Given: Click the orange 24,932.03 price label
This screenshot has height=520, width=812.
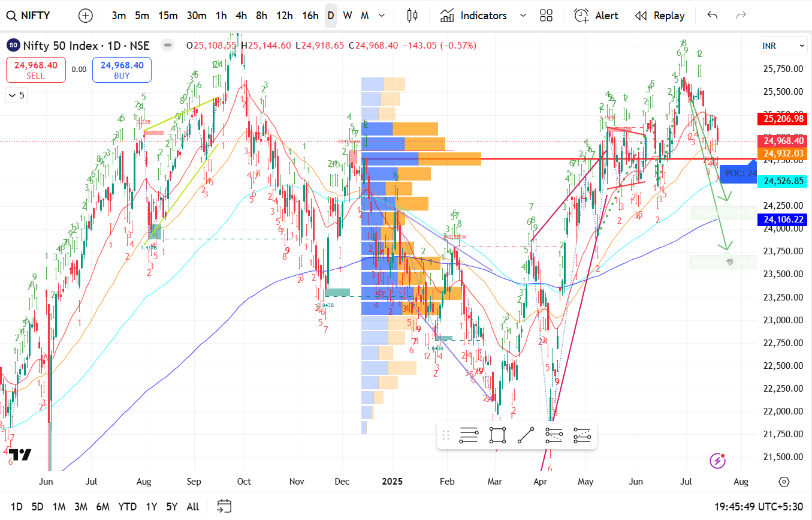Looking at the screenshot, I should (783, 154).
